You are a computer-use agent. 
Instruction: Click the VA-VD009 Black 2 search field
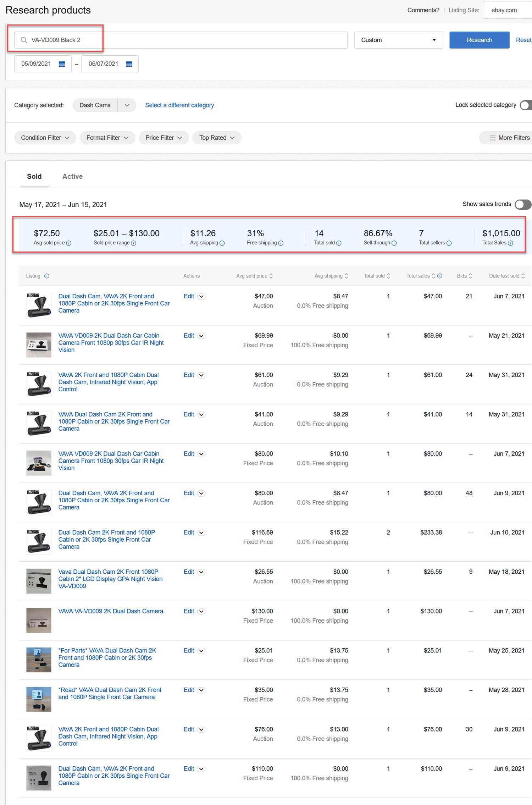point(181,40)
